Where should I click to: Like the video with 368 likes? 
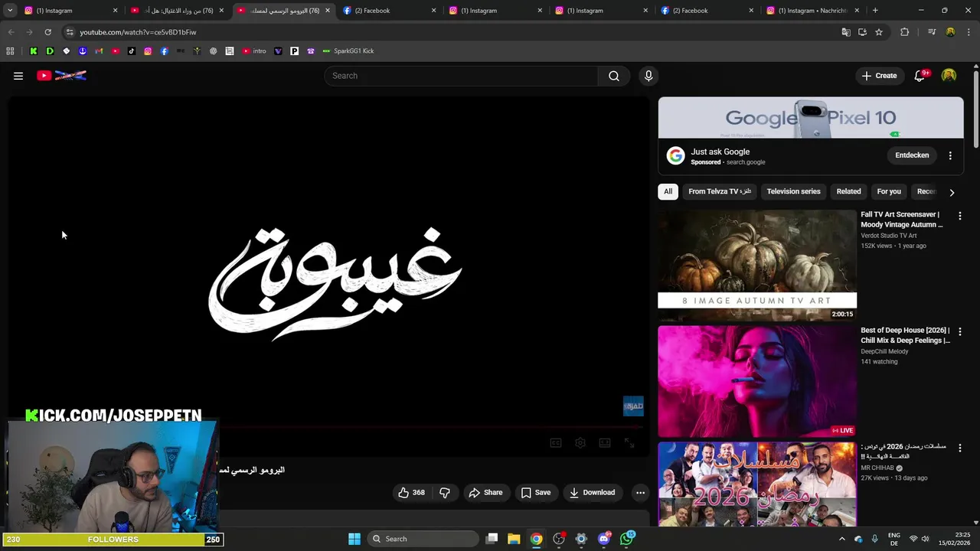tap(411, 493)
